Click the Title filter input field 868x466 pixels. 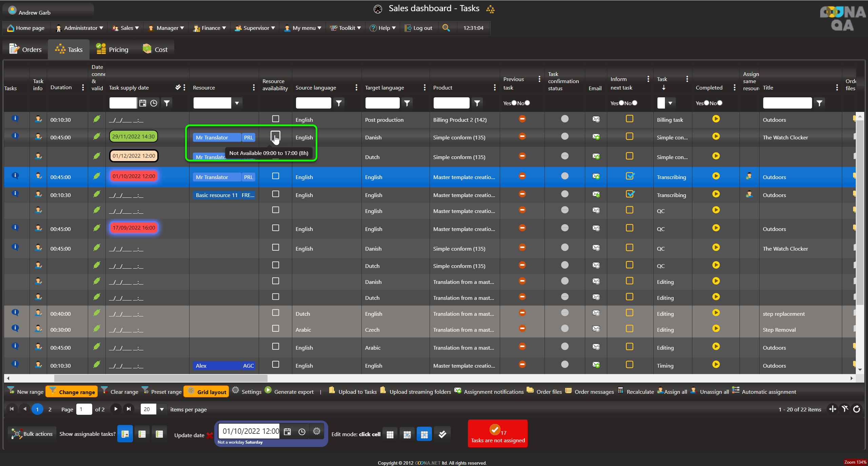click(x=787, y=103)
